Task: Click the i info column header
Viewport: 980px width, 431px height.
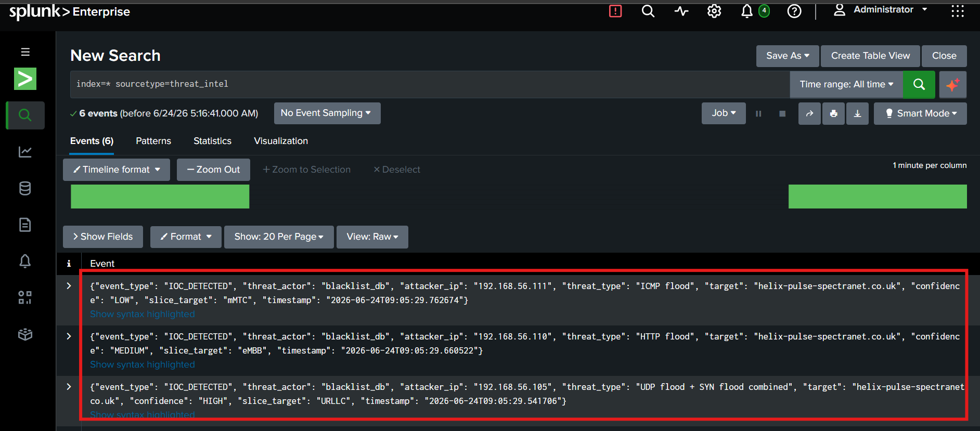Action: click(x=69, y=264)
